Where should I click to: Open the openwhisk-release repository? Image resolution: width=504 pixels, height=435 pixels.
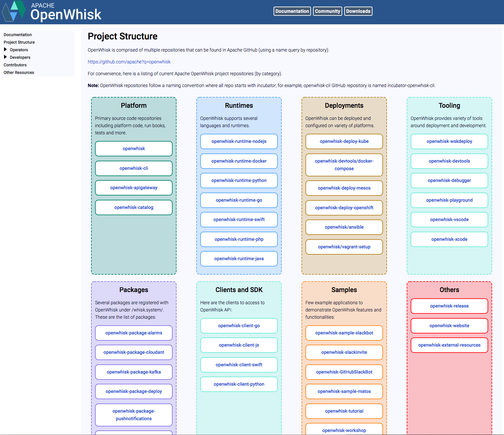[x=449, y=306]
